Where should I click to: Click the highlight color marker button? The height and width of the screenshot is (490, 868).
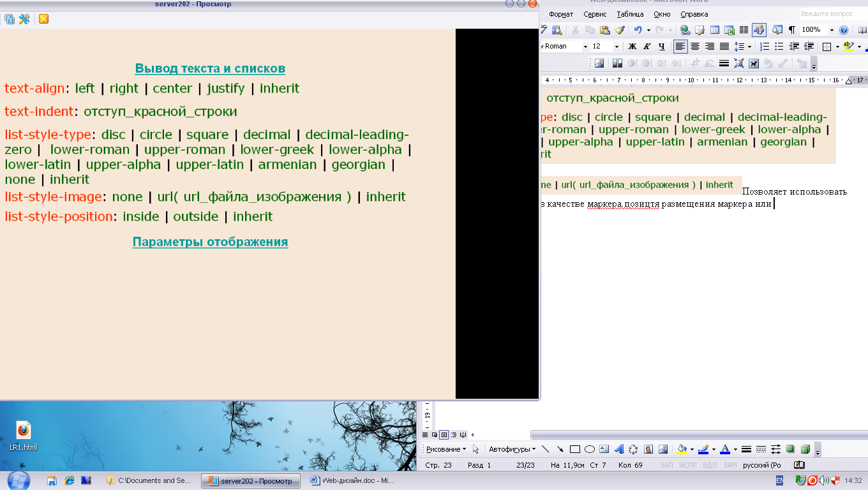click(849, 47)
